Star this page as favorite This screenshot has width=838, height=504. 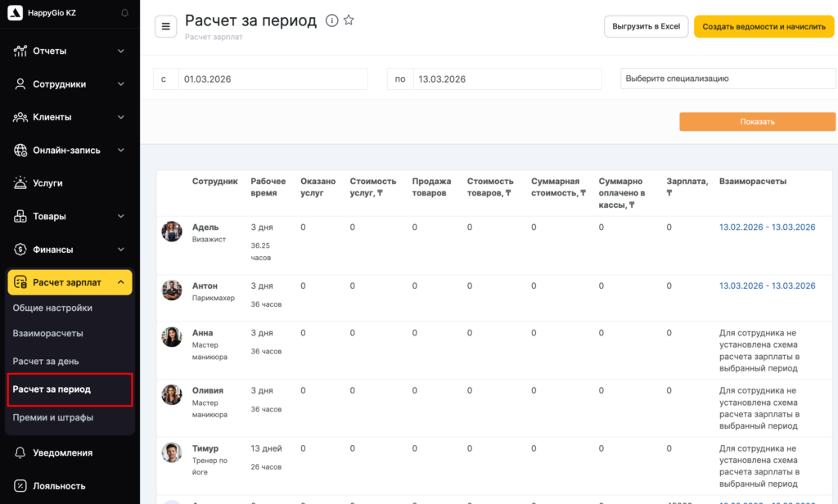coord(349,21)
